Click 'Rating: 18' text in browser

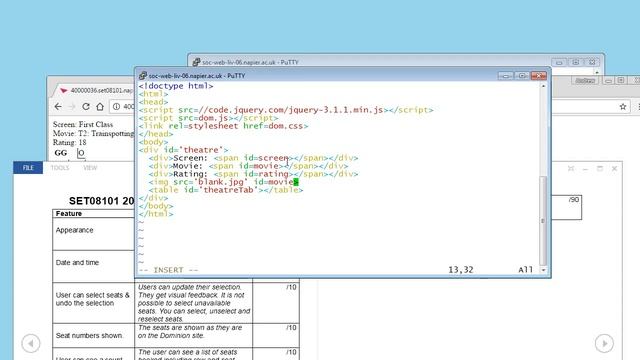click(69, 142)
